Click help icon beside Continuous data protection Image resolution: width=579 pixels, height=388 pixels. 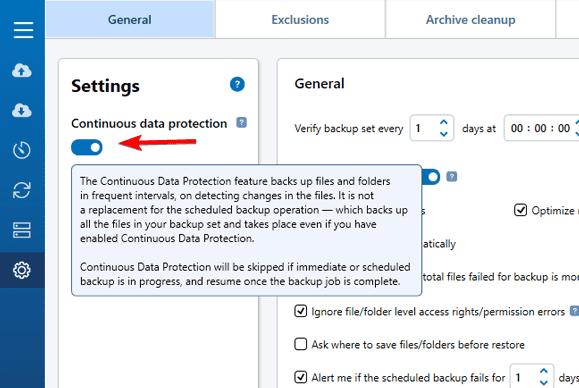click(x=241, y=123)
